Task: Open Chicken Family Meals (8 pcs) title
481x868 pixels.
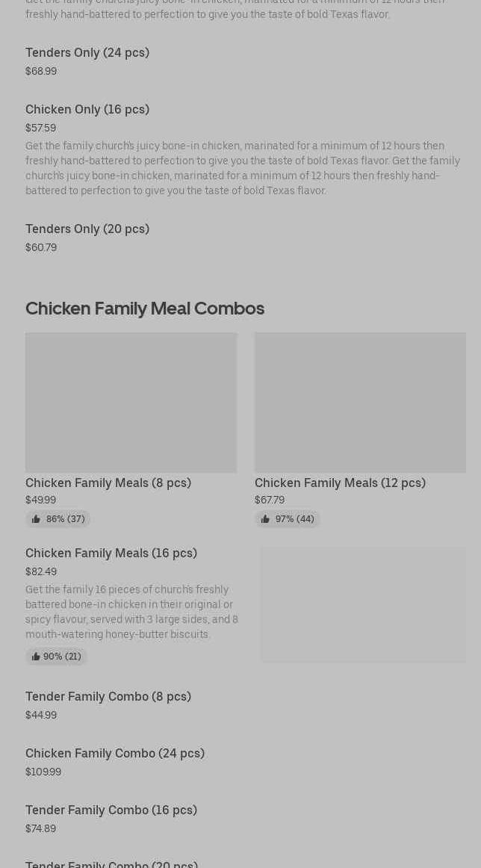Action: (x=108, y=483)
